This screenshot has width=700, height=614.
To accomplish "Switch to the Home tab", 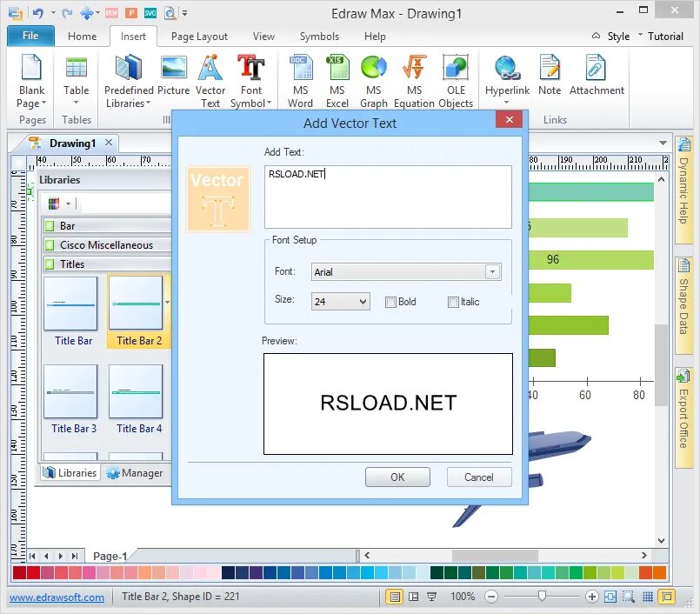I will tap(82, 37).
